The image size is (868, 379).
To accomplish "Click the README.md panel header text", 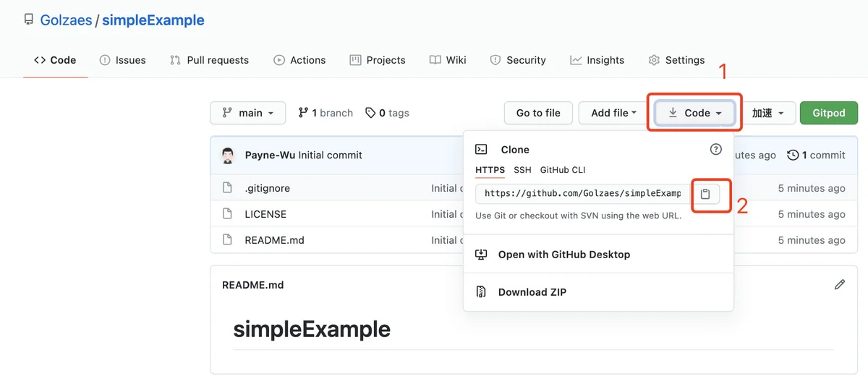I will [253, 285].
